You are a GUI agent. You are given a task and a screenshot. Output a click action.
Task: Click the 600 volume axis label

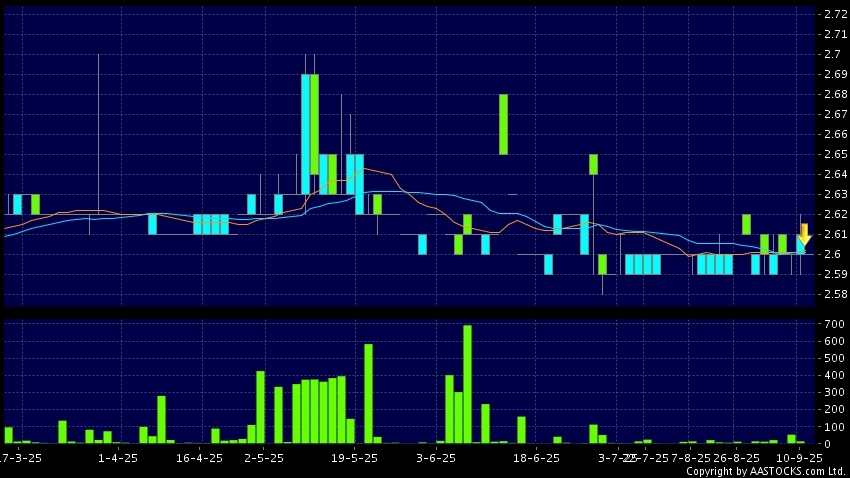click(x=834, y=341)
